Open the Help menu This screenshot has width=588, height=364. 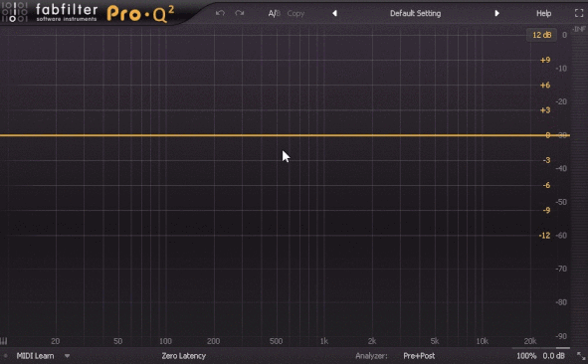543,14
